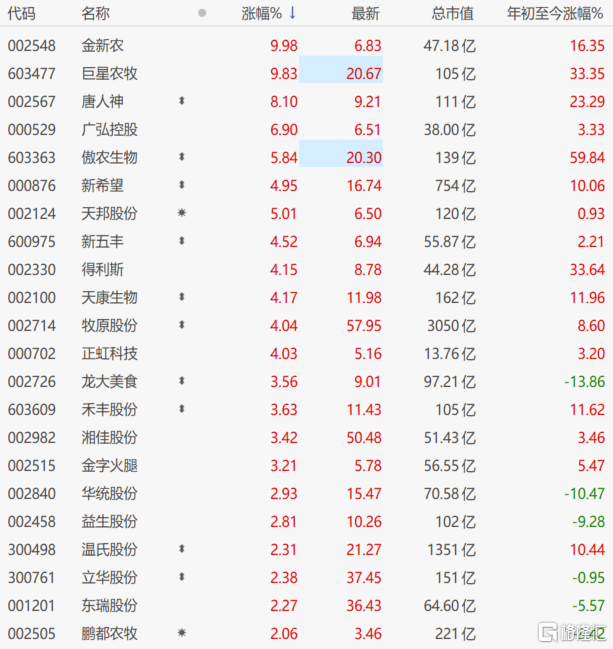Click the marker icon beside 新希望
The height and width of the screenshot is (649, 613).
(x=181, y=185)
